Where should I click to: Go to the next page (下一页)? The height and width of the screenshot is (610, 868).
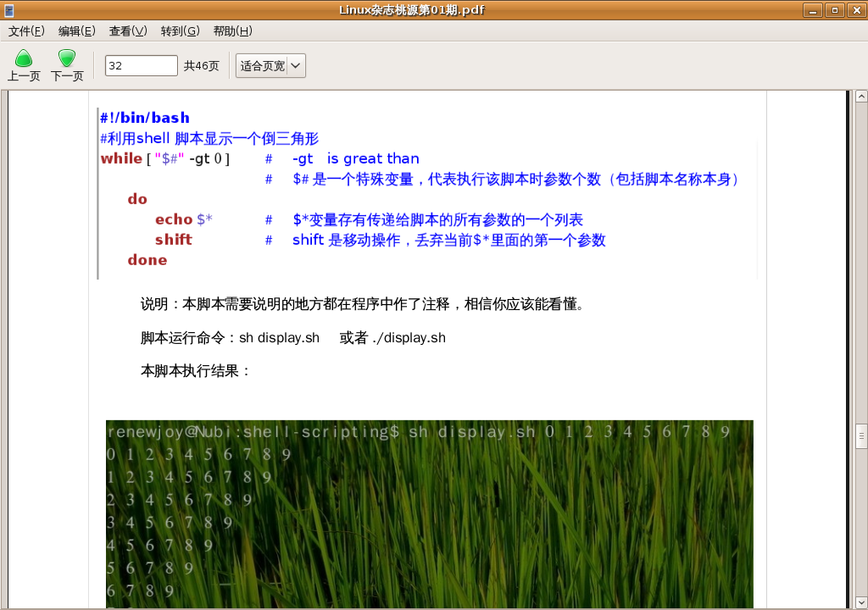67,65
